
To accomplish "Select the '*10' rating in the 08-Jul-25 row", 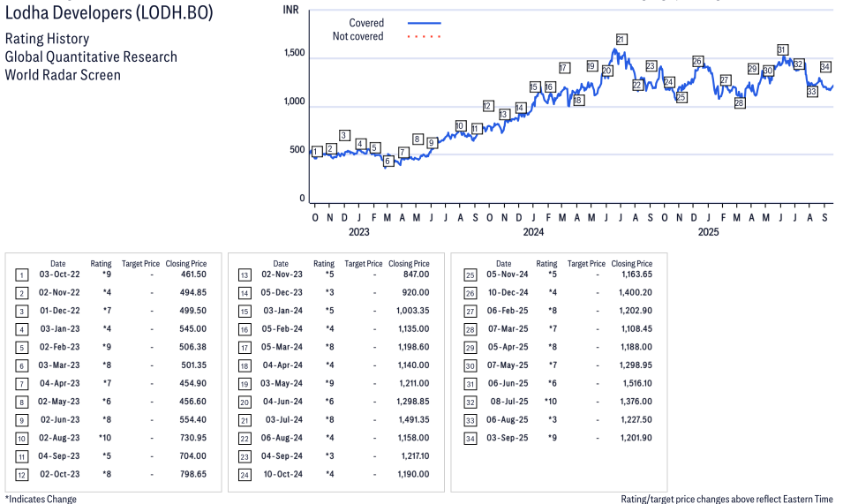I will pos(551,402).
